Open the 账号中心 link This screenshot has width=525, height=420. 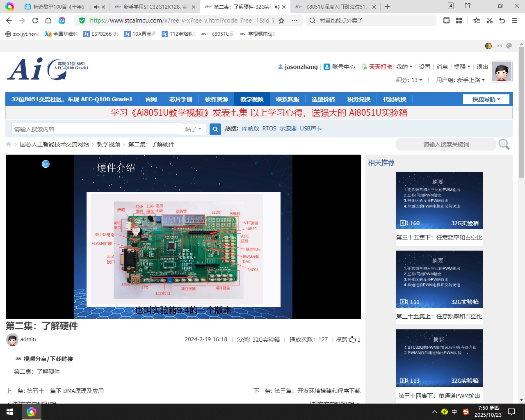(339, 67)
